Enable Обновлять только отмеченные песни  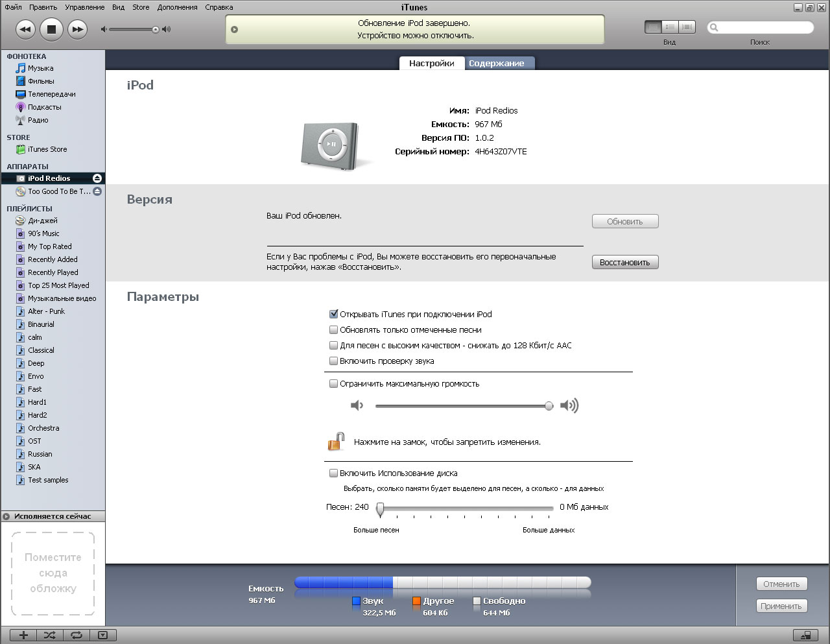coord(333,329)
